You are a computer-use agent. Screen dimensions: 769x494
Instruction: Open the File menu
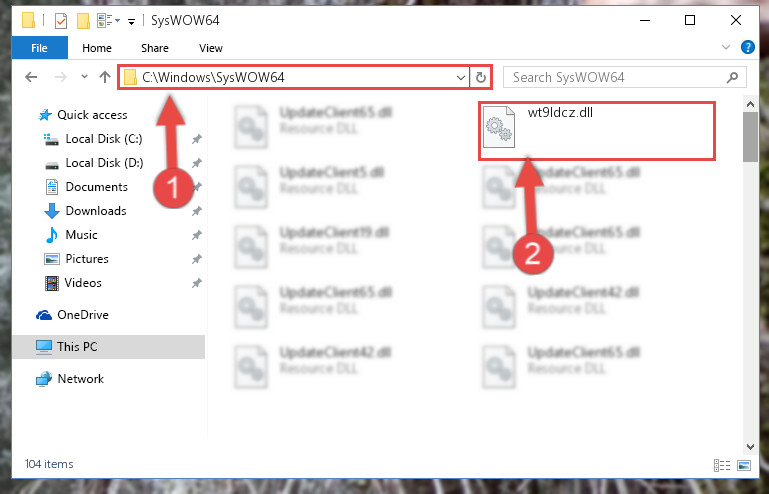(39, 48)
